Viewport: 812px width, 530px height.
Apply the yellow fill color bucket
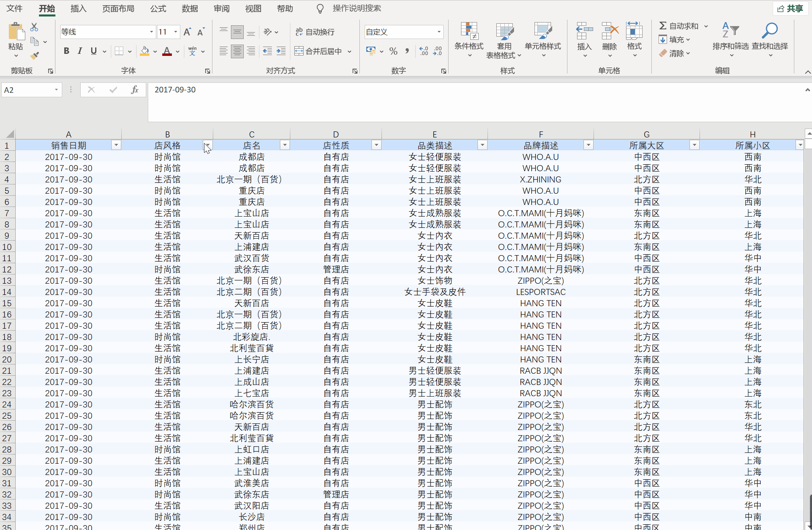(145, 51)
